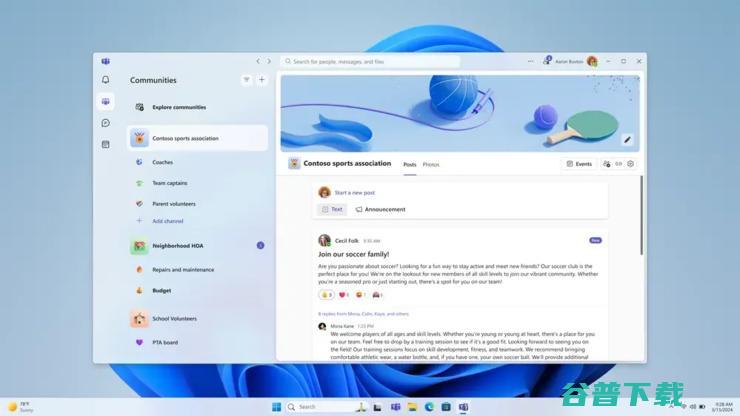Viewport: 740px width, 416px height.
Task: Click the Teams logo at top left
Action: pyautogui.click(x=106, y=61)
